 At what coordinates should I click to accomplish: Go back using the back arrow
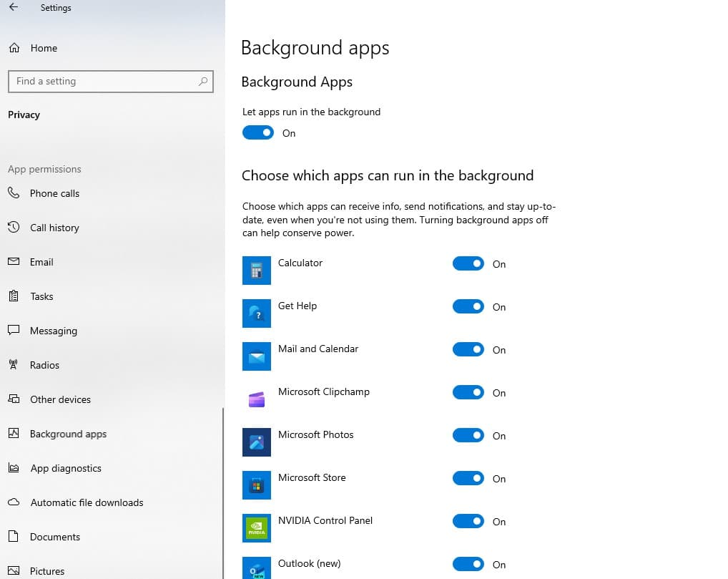click(14, 8)
